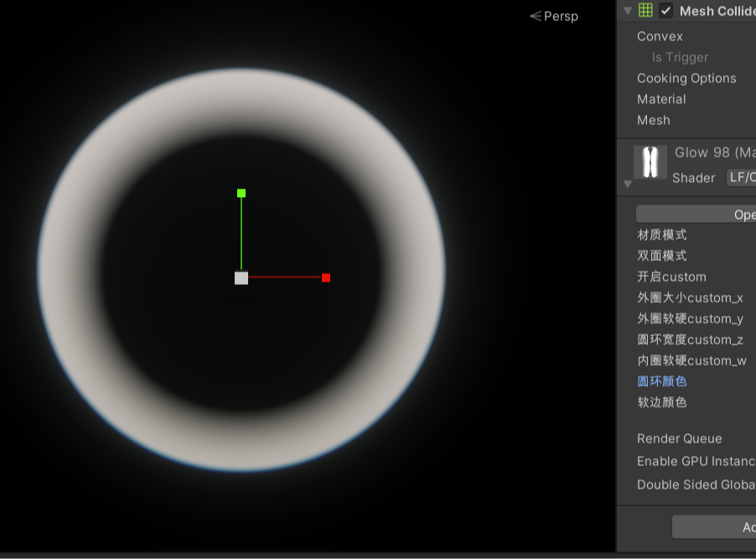Click the Render Queue property label

pyautogui.click(x=679, y=438)
